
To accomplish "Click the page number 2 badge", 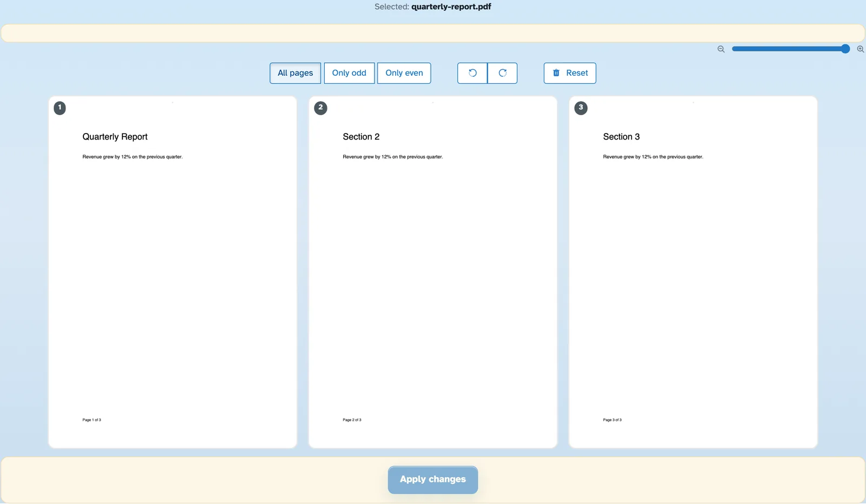I will (x=320, y=108).
